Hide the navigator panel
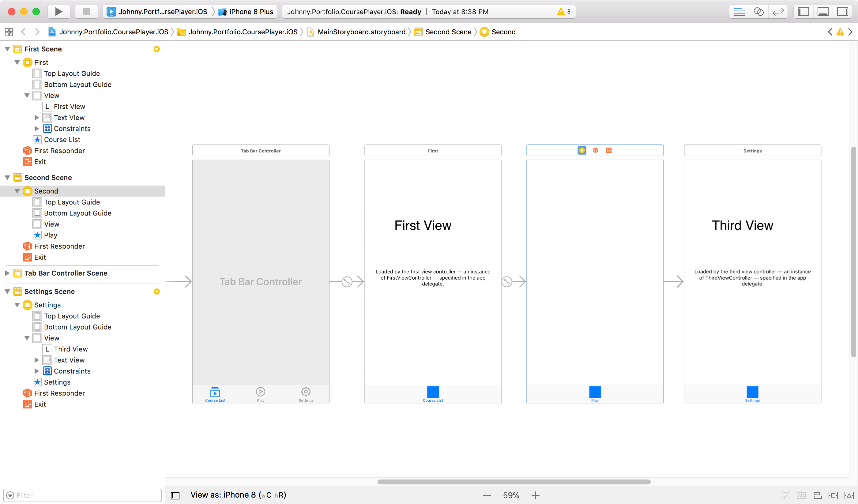Viewport: 858px width, 504px height. pyautogui.click(x=803, y=12)
